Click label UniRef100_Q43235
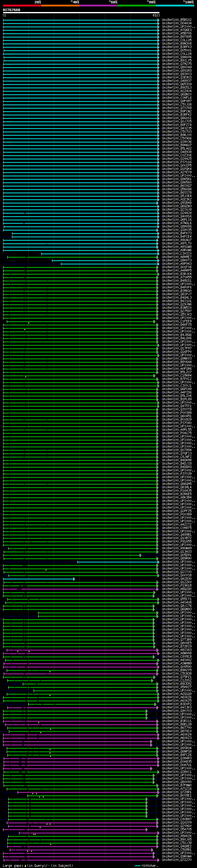This screenshot has height=868, width=197. pyautogui.click(x=177, y=128)
